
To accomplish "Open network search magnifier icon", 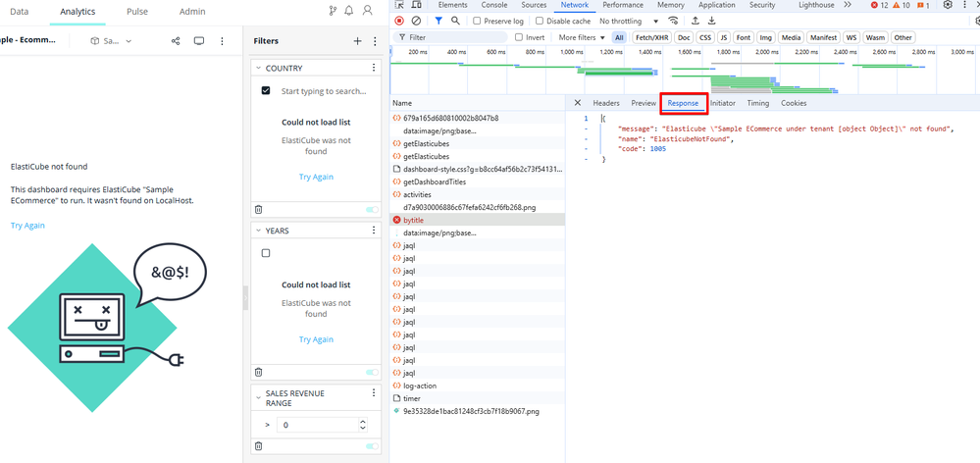I will [455, 21].
